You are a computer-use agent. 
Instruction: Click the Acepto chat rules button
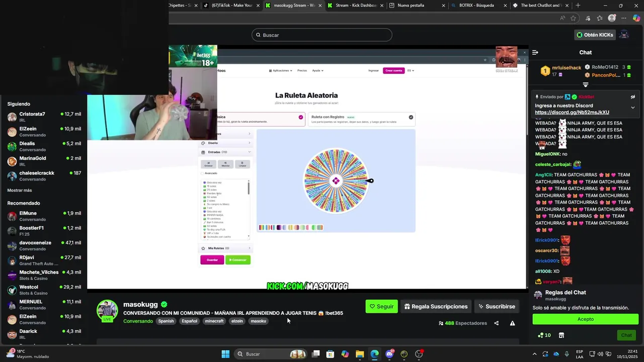coord(586,319)
